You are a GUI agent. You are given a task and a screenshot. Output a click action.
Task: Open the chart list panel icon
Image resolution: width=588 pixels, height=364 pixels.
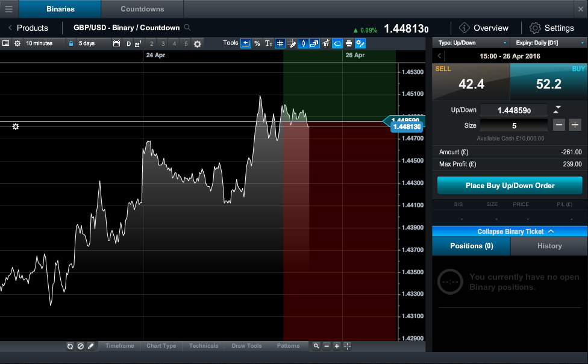5,43
